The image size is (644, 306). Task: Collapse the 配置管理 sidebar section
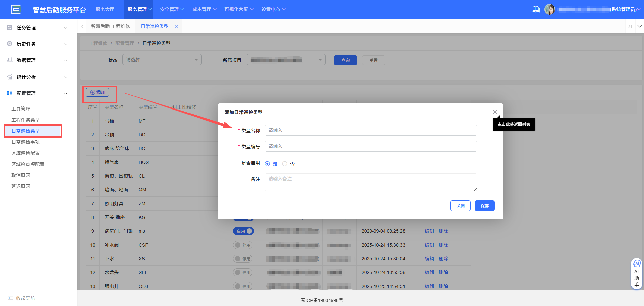pos(65,93)
